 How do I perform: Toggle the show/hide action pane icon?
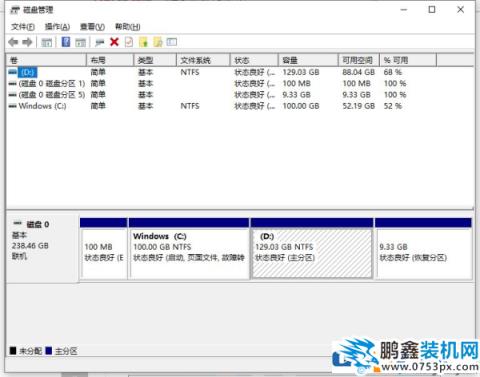(x=80, y=42)
